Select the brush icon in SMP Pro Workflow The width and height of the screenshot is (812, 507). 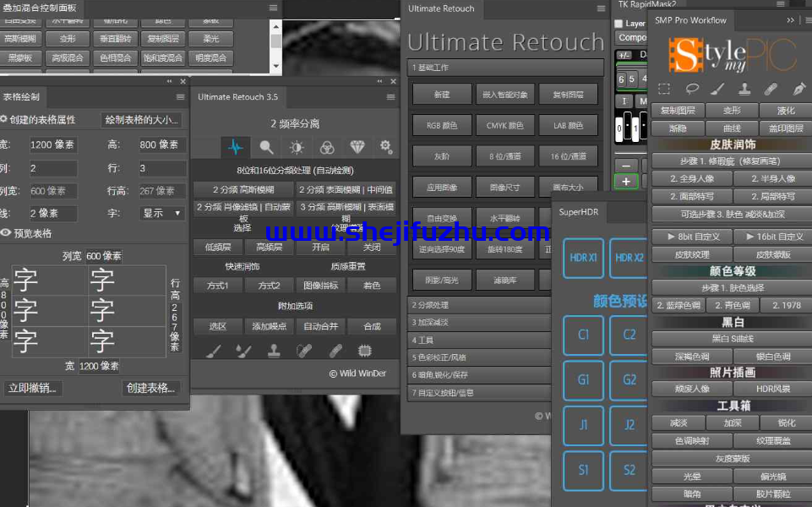(x=717, y=89)
